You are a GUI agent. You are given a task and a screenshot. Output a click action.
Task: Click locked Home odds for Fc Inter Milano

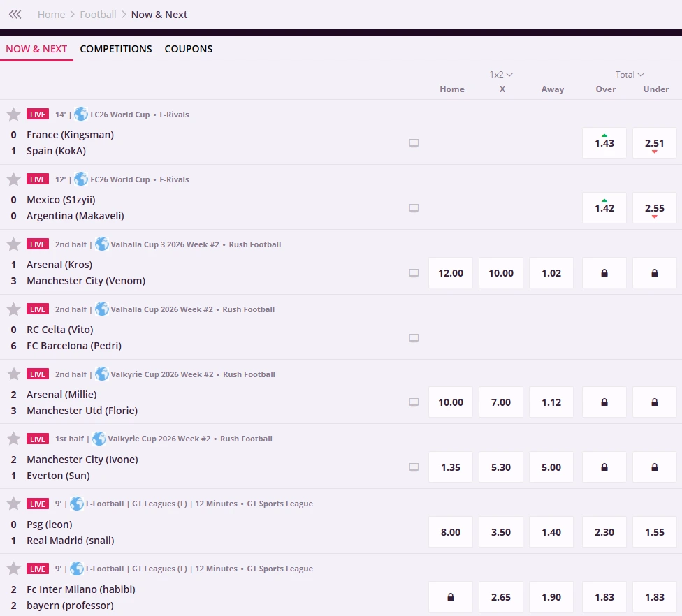451,597
